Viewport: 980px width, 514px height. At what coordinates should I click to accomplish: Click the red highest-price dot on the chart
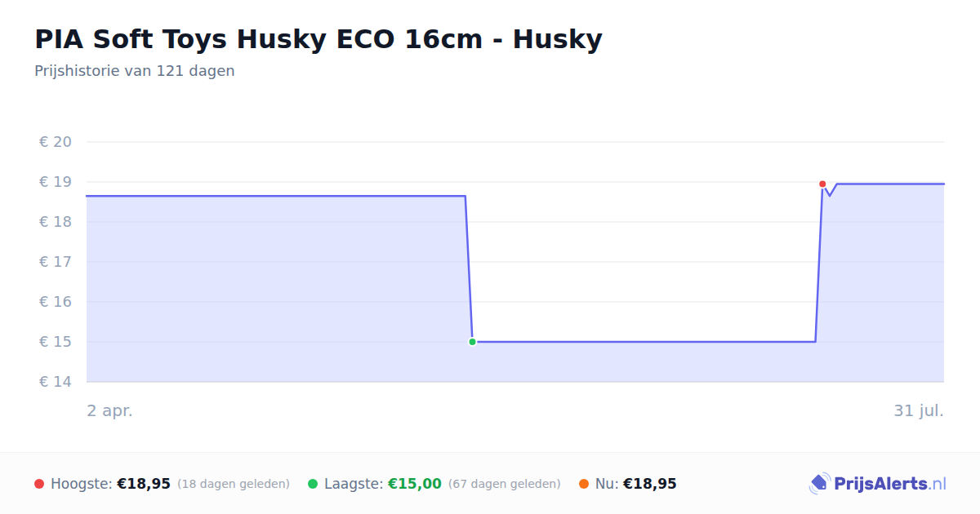(822, 184)
